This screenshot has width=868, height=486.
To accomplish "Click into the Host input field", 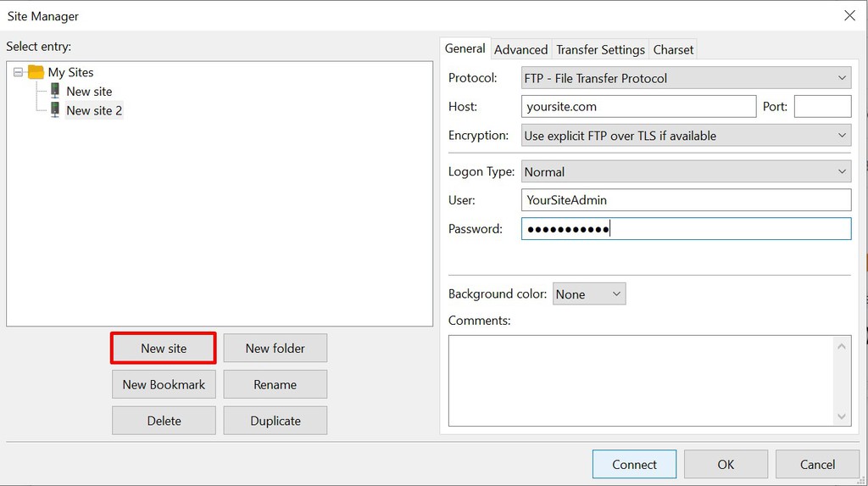I will click(x=638, y=106).
